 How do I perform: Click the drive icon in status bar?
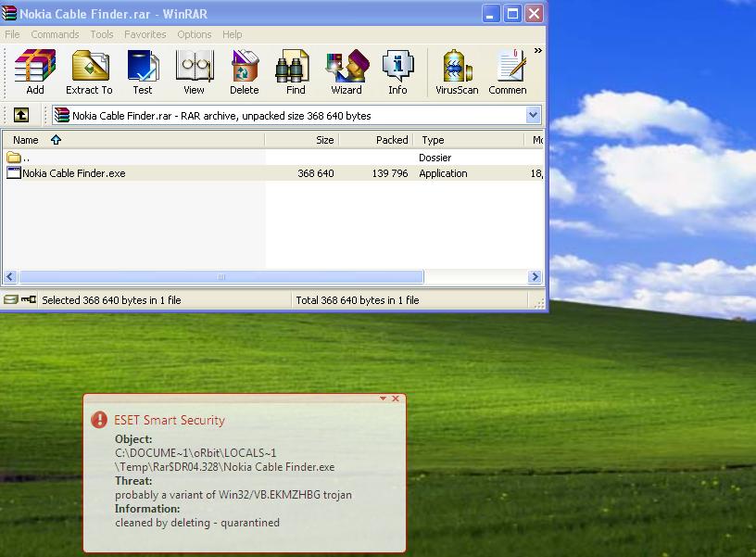10,299
